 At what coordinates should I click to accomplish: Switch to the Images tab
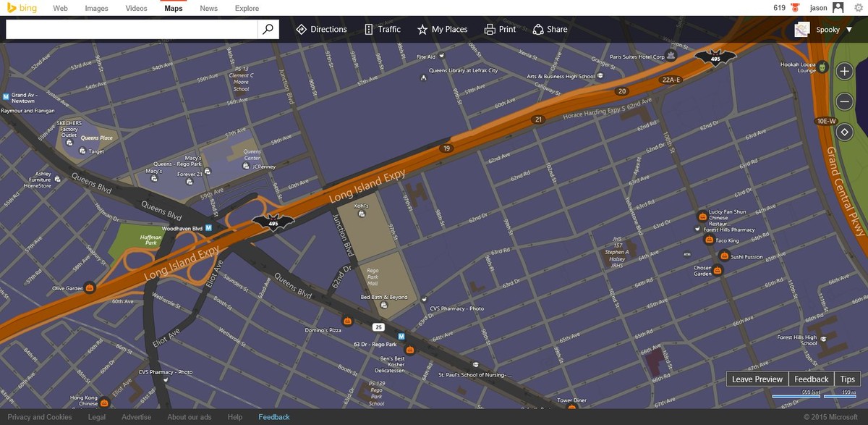pos(96,9)
